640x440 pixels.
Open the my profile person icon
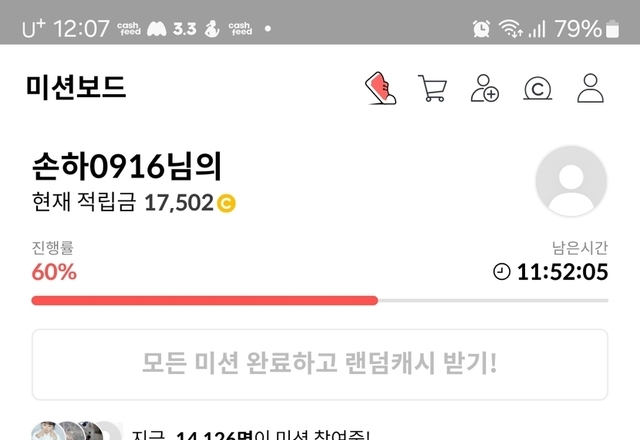[x=590, y=88]
